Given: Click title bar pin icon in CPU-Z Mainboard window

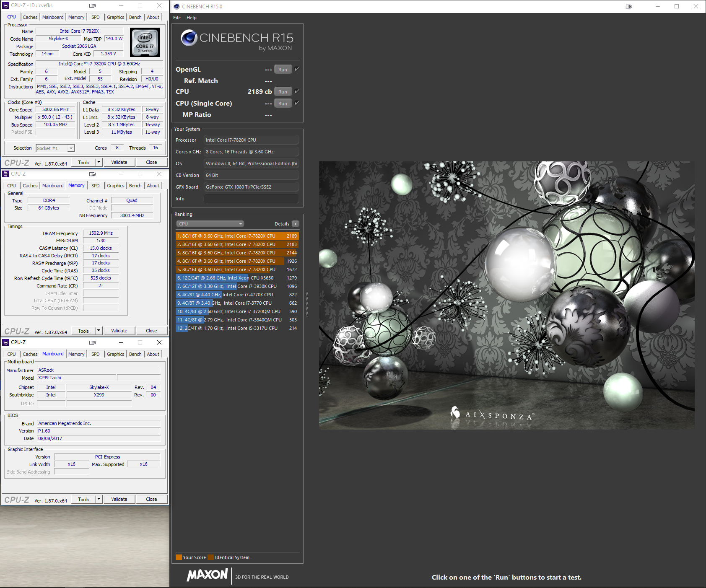Looking at the screenshot, I should tap(93, 342).
